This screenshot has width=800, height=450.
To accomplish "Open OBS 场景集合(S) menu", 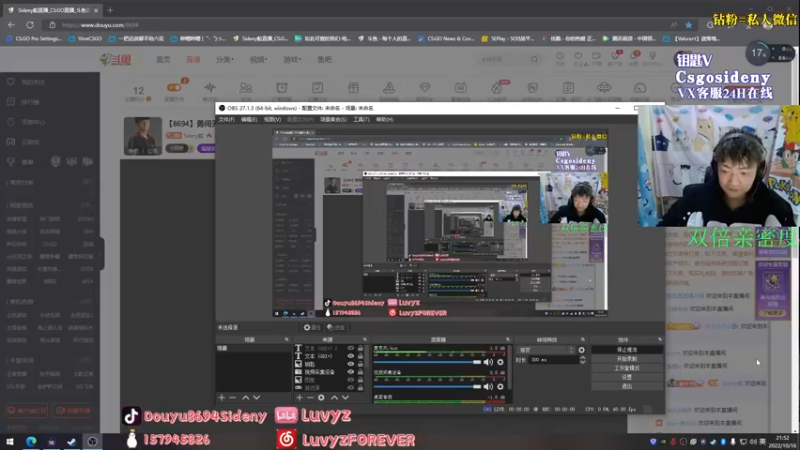I will point(333,119).
